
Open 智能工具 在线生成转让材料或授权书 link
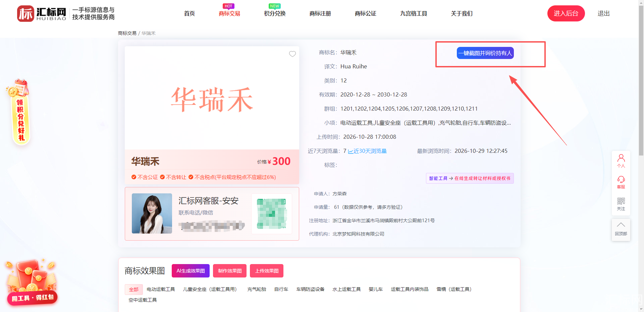click(x=470, y=178)
